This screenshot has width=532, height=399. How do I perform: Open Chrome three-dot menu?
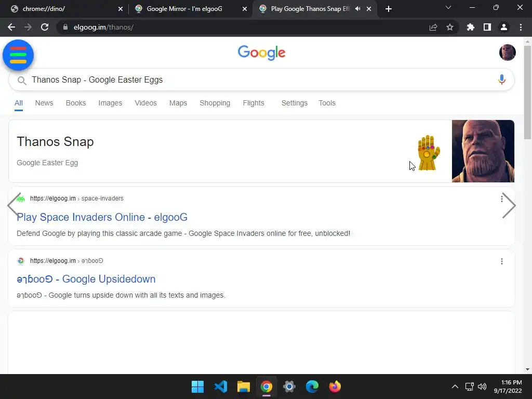tap(521, 27)
